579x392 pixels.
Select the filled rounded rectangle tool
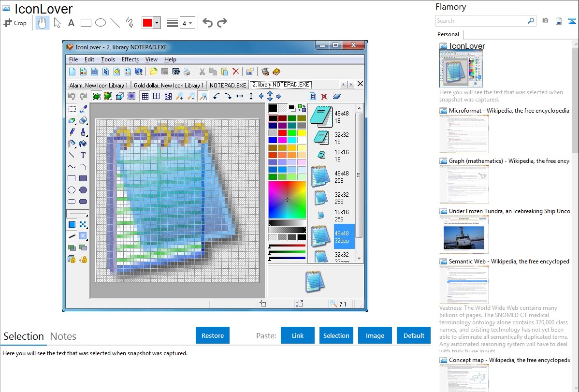83,202
